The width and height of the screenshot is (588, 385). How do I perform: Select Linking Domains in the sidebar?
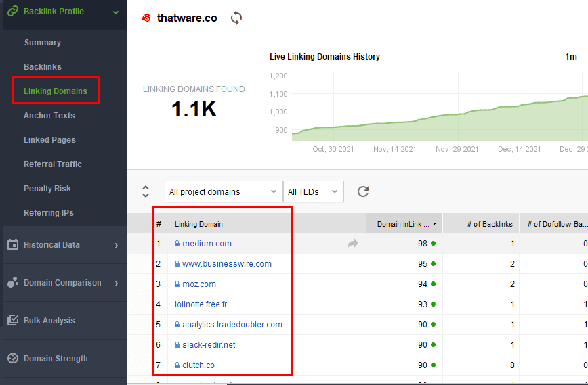pyautogui.click(x=56, y=91)
